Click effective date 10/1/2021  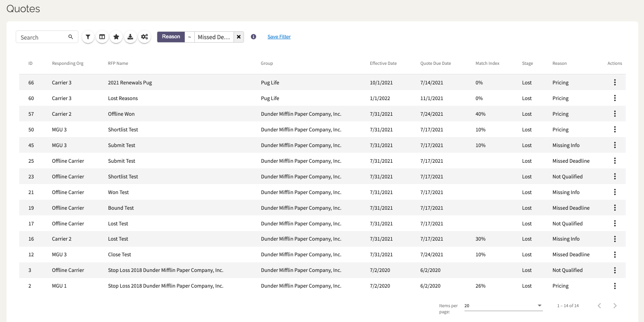point(381,83)
